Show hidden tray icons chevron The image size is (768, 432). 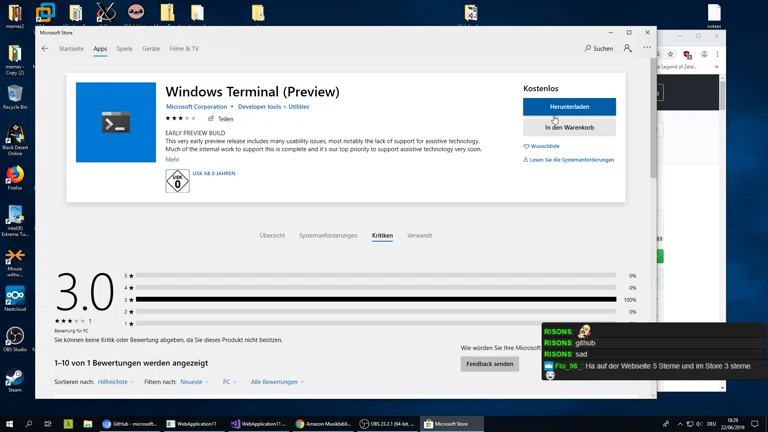coord(680,424)
